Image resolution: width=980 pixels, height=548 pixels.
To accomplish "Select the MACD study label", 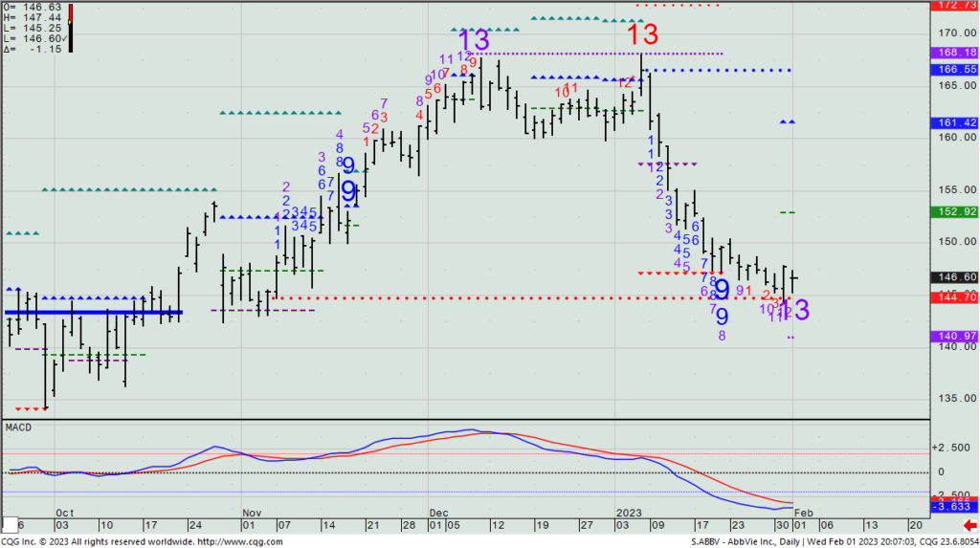I will [20, 427].
